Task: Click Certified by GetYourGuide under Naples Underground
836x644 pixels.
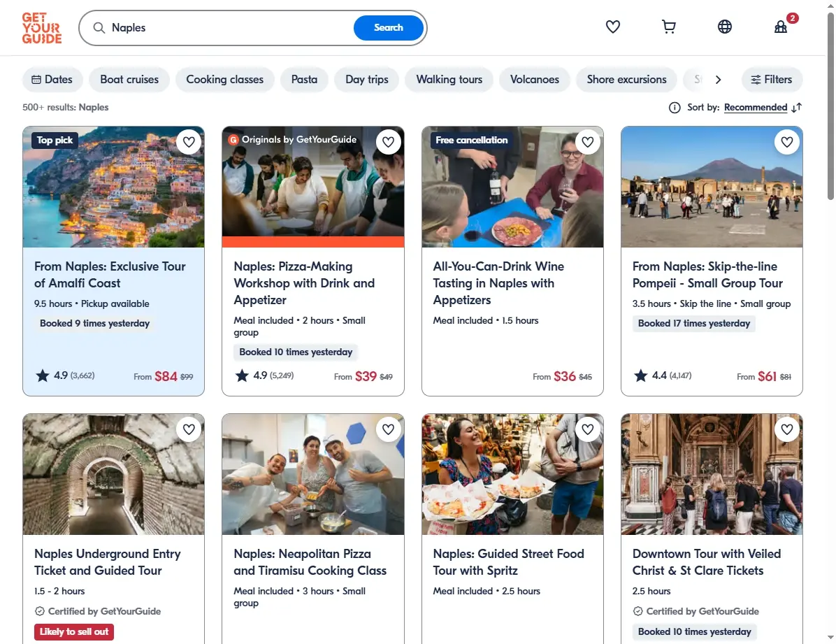Action: click(x=98, y=611)
